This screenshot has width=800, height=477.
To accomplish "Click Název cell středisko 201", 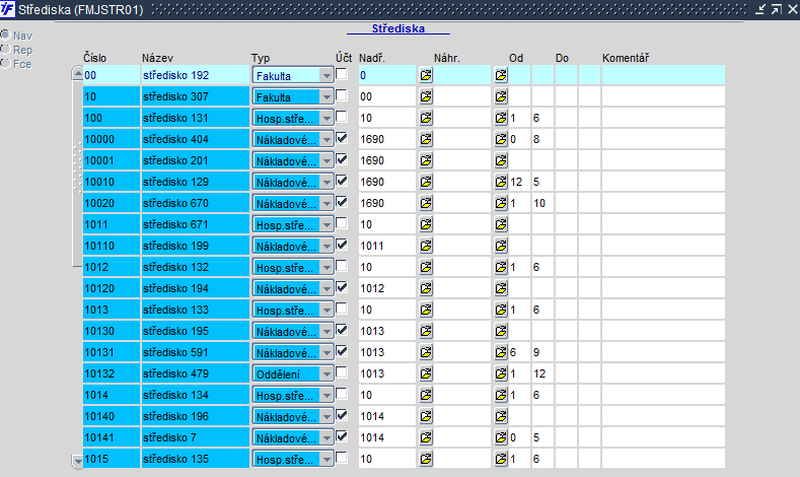I will pyautogui.click(x=195, y=161).
